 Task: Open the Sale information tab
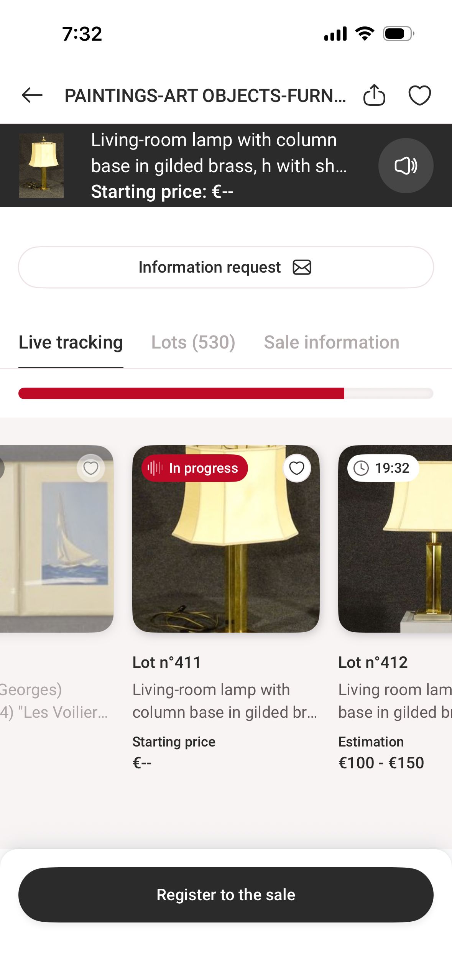point(332,342)
